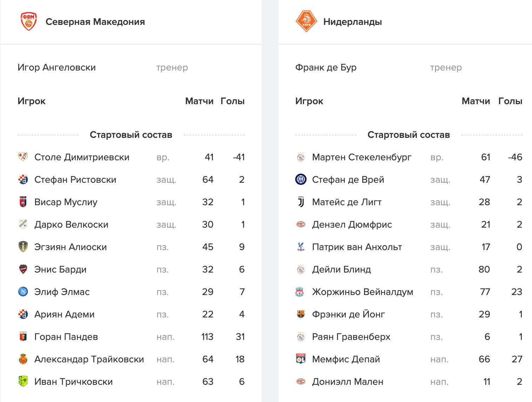The image size is (532, 402).
Task: Open Мемфис Депай player profile
Action: tap(346, 359)
